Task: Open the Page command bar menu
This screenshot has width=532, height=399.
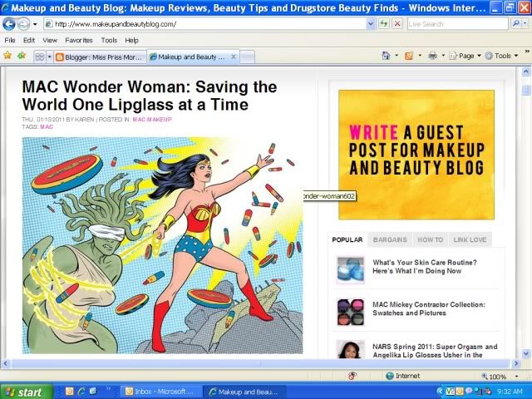Action: point(465,56)
